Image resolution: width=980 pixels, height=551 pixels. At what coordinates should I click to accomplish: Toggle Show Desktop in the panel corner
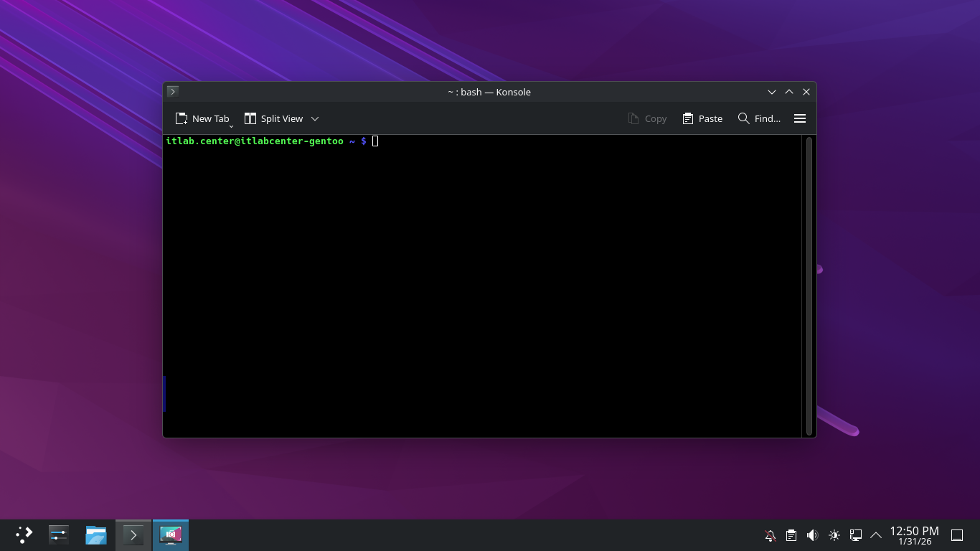[x=956, y=535]
